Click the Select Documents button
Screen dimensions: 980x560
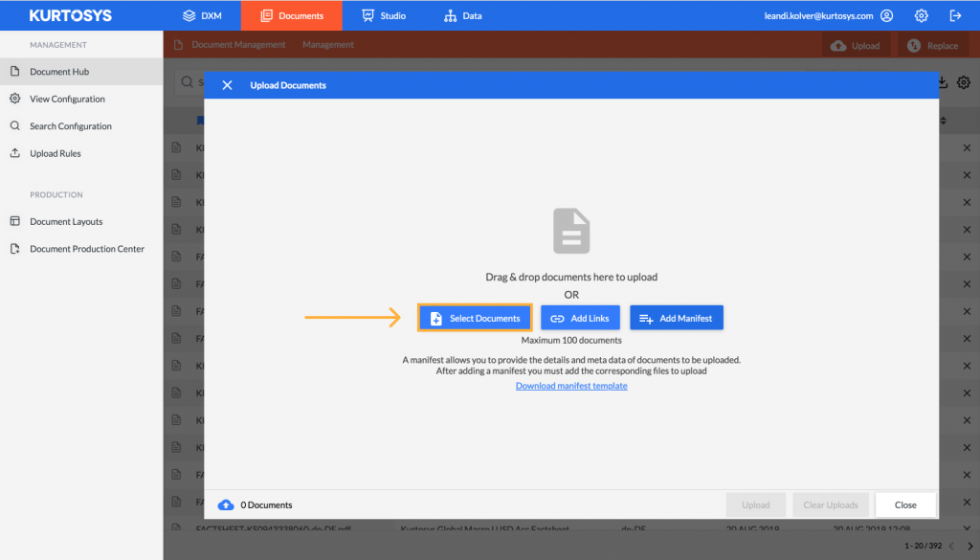475,318
